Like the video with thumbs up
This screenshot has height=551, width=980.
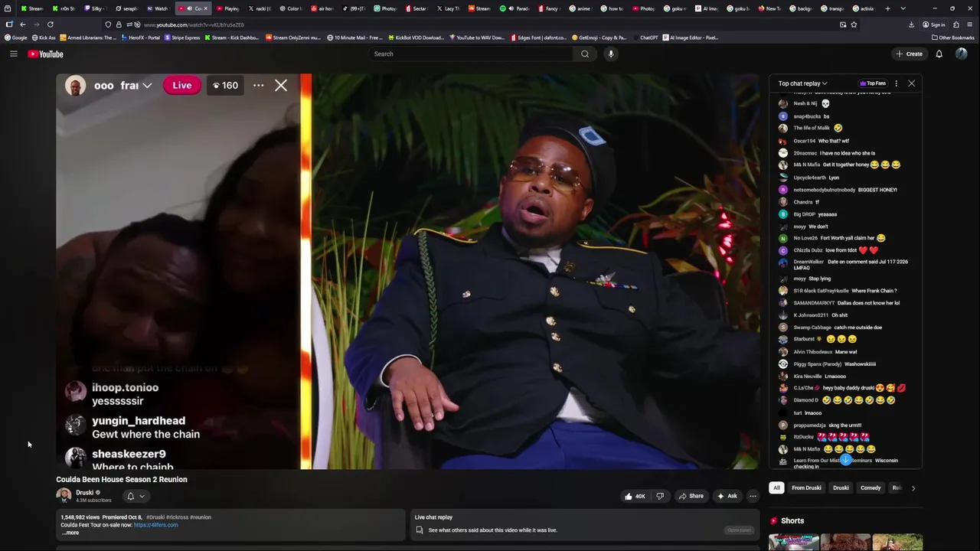pyautogui.click(x=635, y=496)
